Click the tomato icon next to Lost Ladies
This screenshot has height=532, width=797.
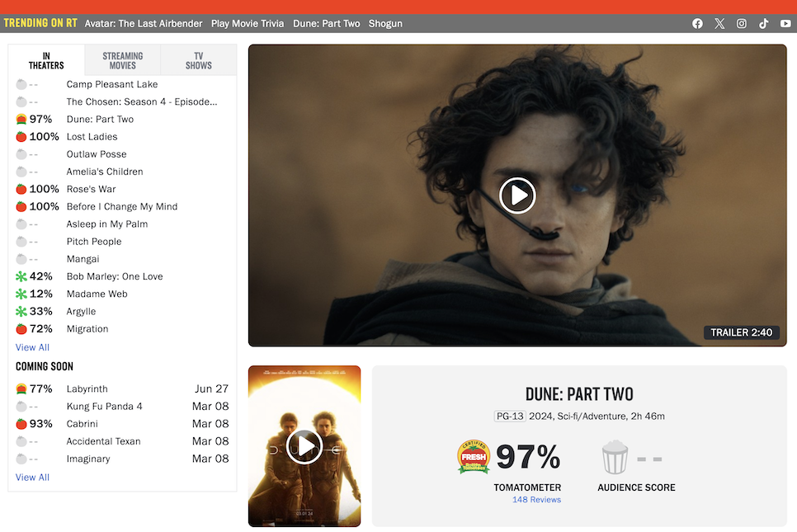[x=21, y=137]
